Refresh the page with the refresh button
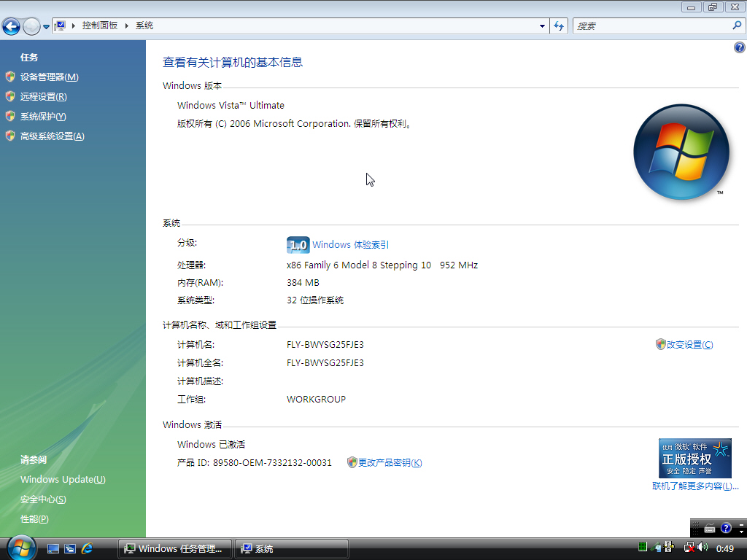This screenshot has height=560, width=747. pos(559,26)
